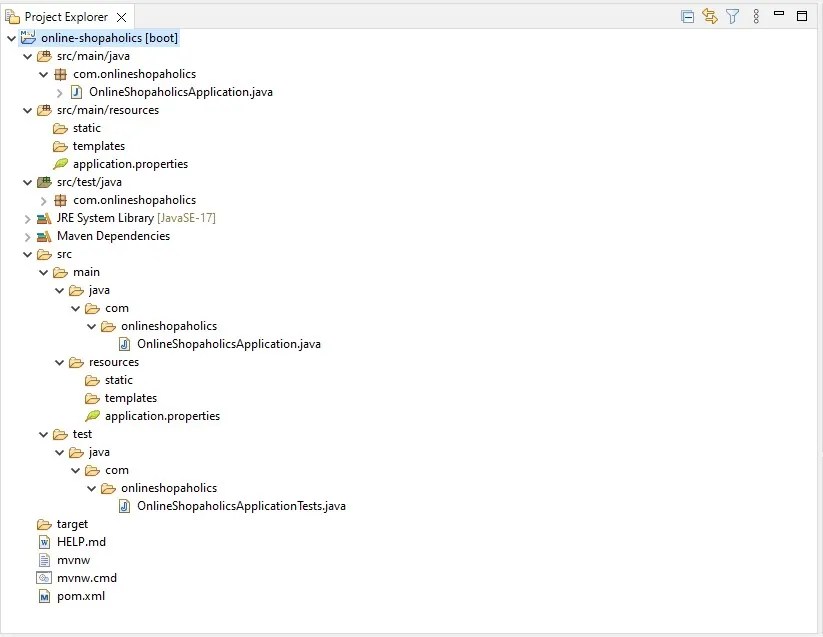Switch to the Project Explorer tab

[60, 16]
